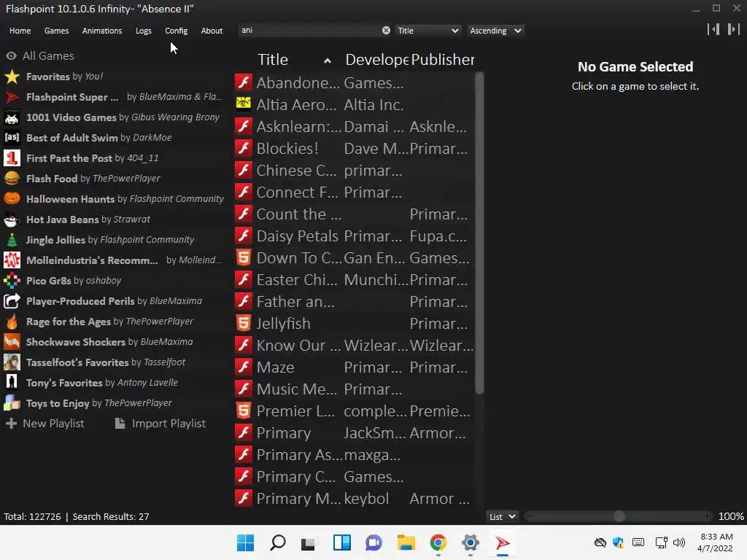Open the List layout dropdown
This screenshot has width=747, height=560.
click(x=502, y=517)
